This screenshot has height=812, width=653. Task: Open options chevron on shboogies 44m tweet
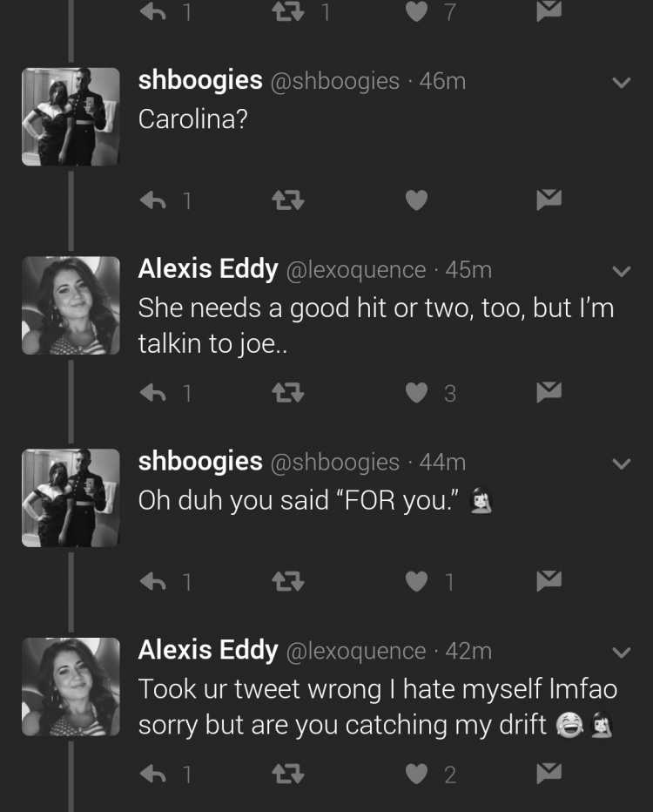point(621,464)
